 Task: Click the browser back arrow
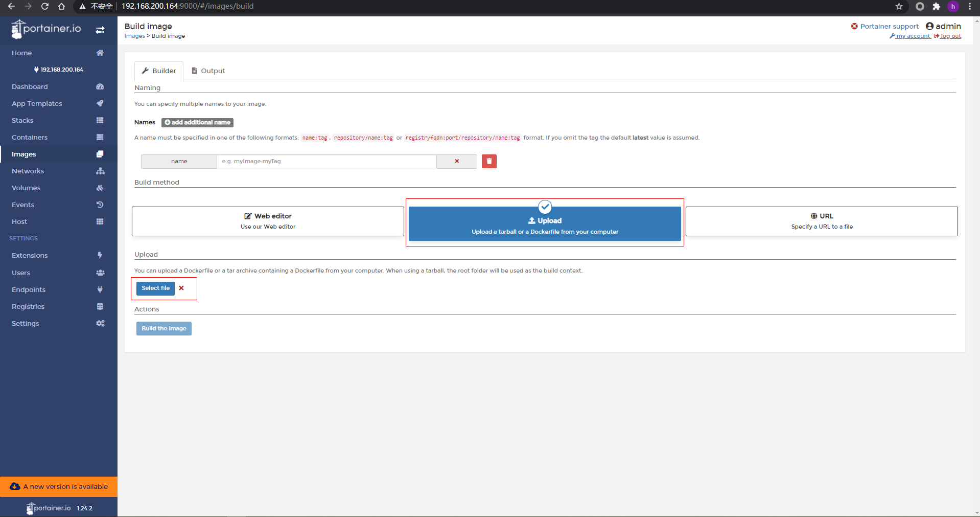11,6
